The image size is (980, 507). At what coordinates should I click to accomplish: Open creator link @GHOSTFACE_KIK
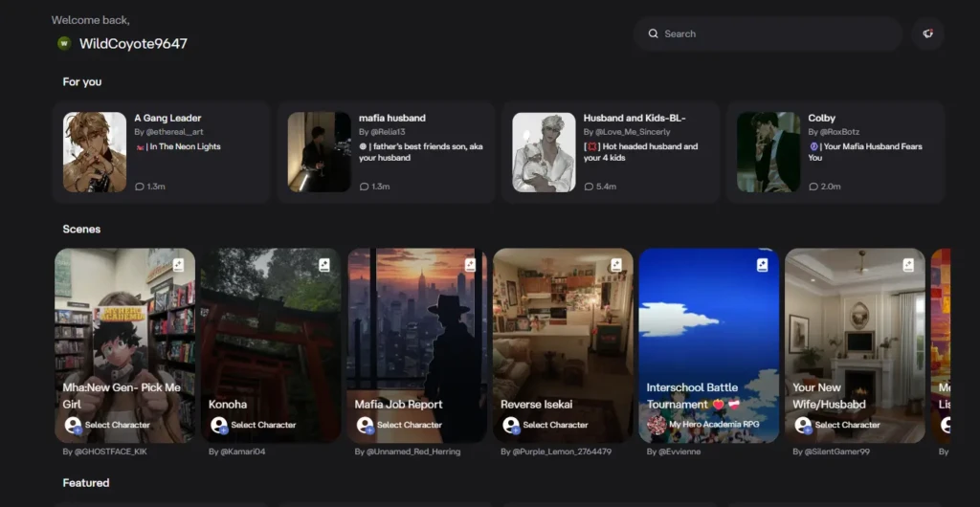tap(111, 452)
